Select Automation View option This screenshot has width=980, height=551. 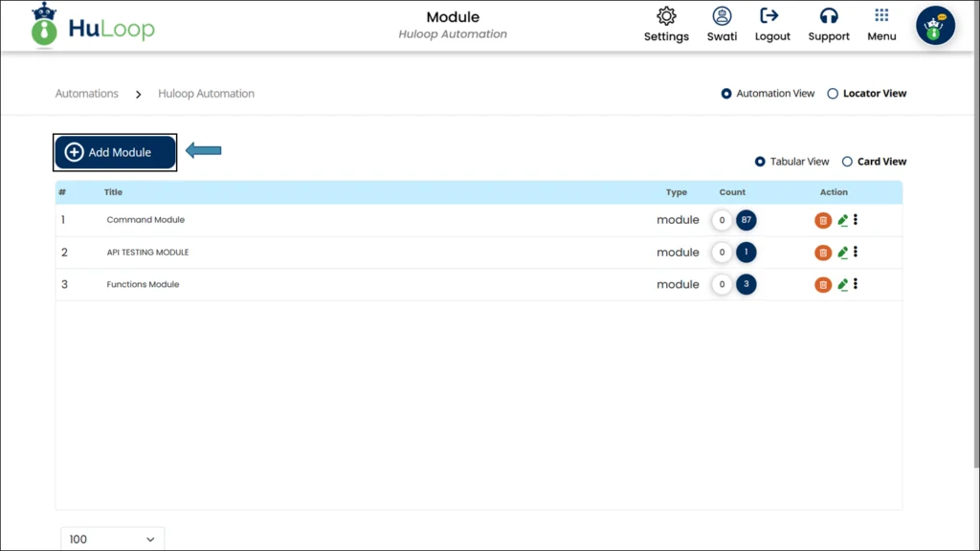coord(726,93)
